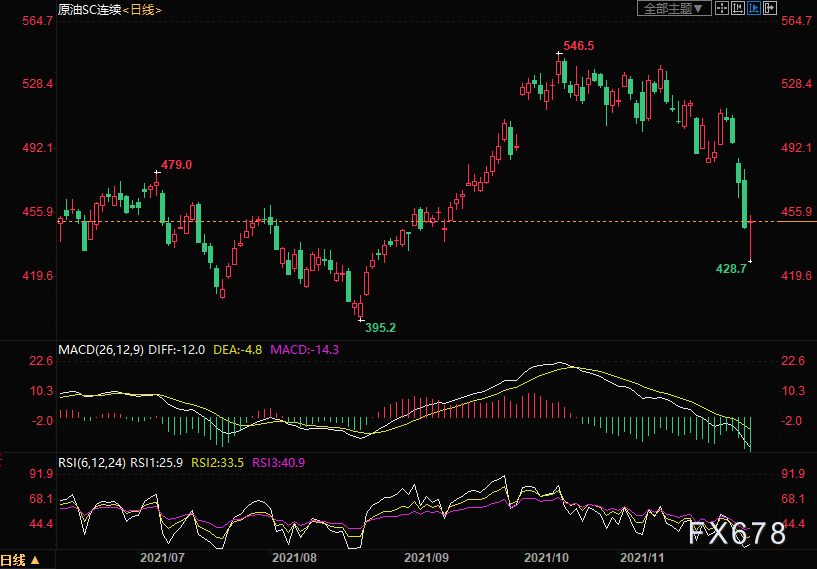Viewport: 817px width, 569px height.
Task: Click the 原油SC连续 contract title
Action: pos(89,10)
